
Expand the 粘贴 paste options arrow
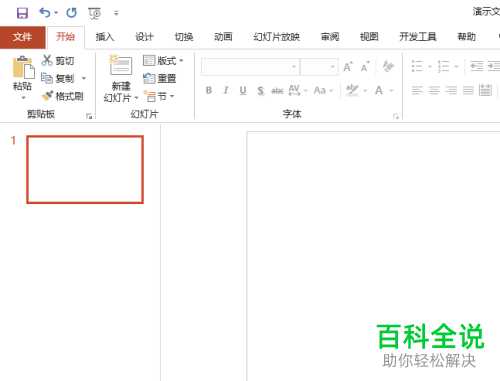coord(23,98)
